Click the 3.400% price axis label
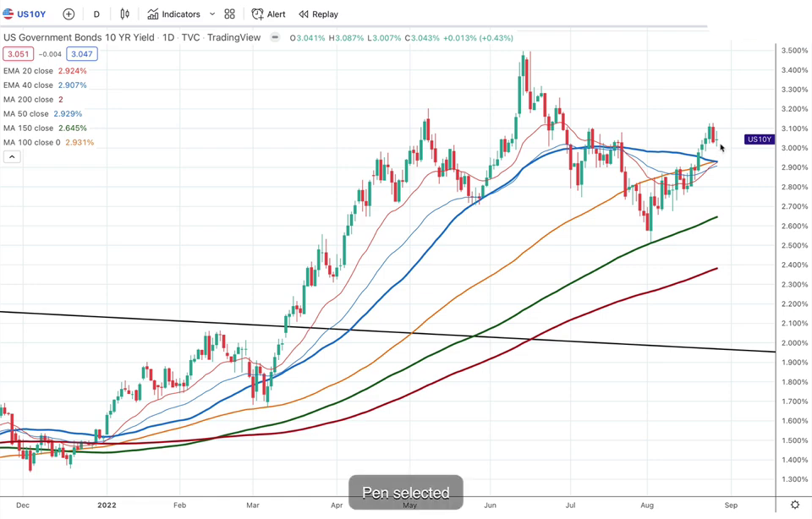The height and width of the screenshot is (519, 812). point(794,70)
